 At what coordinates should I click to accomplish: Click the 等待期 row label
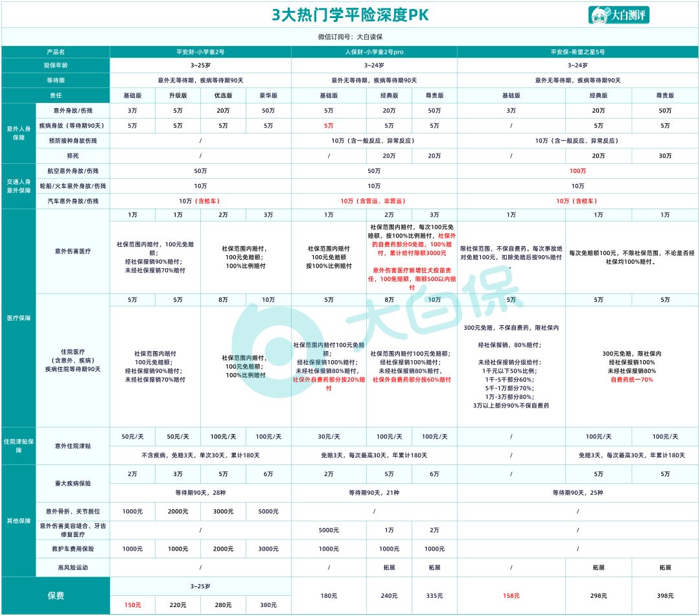[56, 80]
